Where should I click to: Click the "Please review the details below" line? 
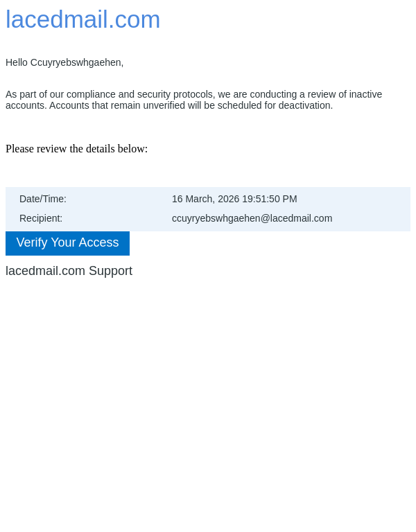(x=76, y=149)
